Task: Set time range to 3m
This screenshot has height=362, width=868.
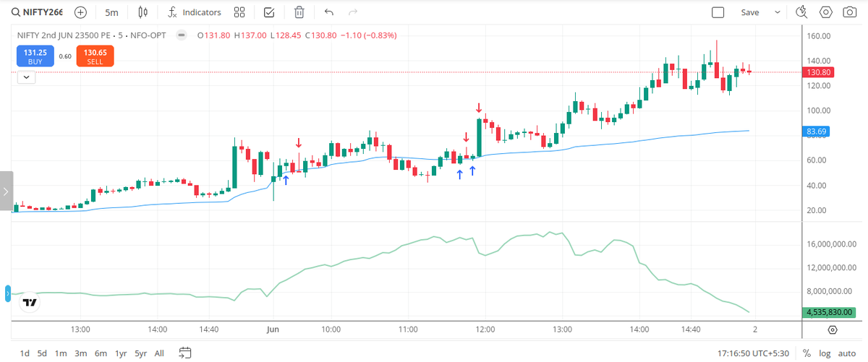Action: pyautogui.click(x=81, y=353)
